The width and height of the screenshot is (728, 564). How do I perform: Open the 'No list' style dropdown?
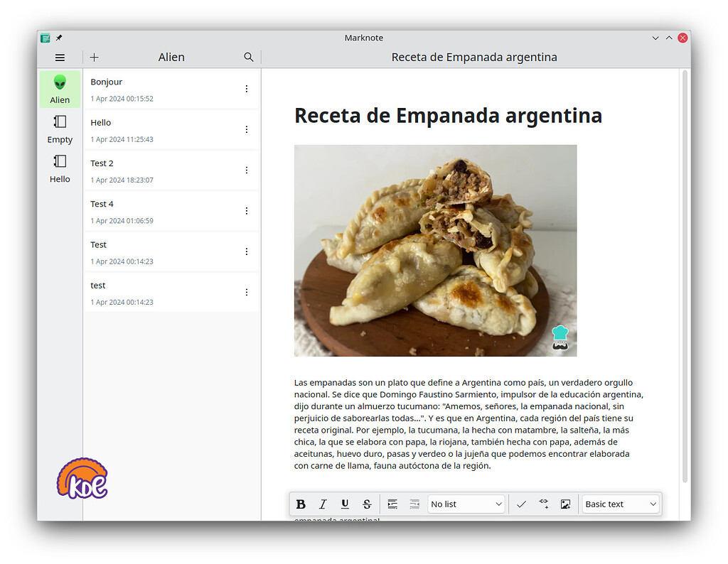tap(466, 504)
